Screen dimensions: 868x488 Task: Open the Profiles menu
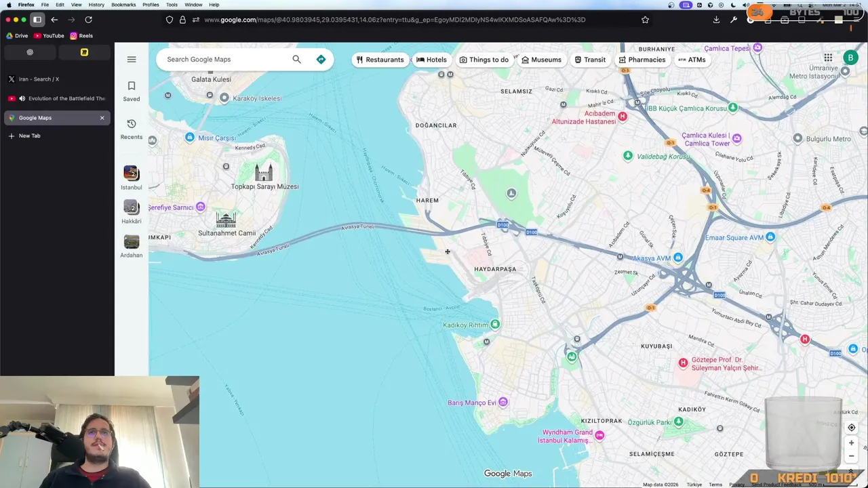(151, 5)
